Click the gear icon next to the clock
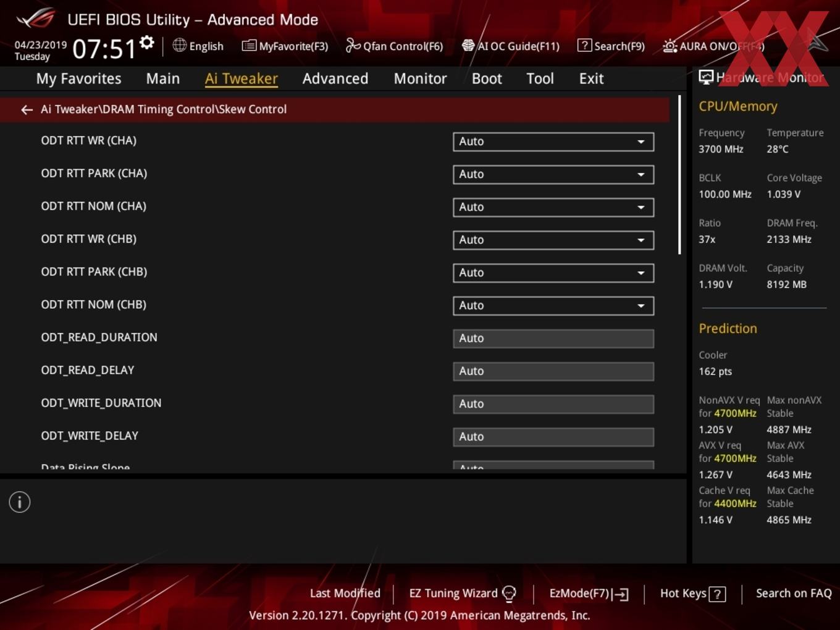The image size is (840, 630). coord(147,43)
